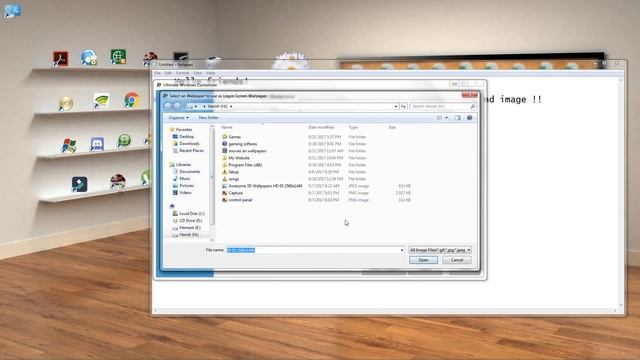
Task: Open the Help menu in Notepad
Action: click(211, 73)
